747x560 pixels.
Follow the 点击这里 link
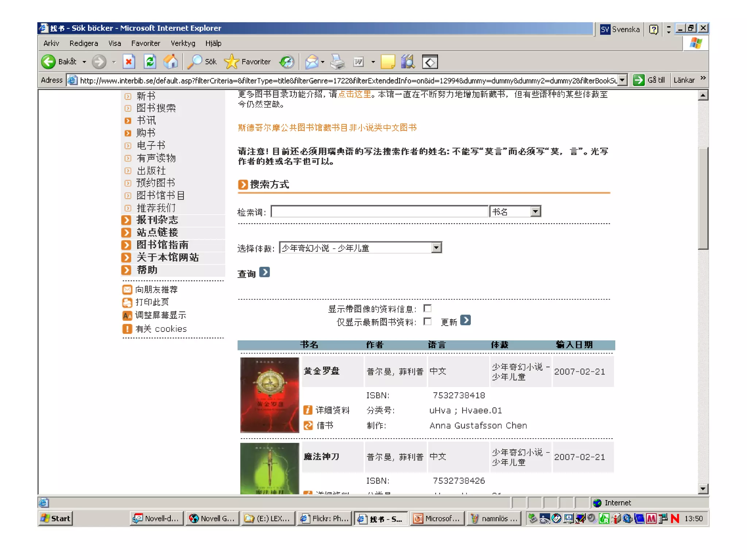tap(354, 94)
